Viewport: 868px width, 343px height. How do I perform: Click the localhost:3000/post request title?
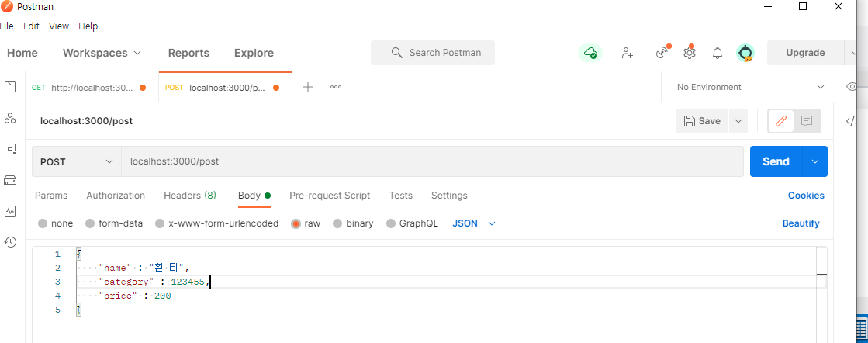86,121
